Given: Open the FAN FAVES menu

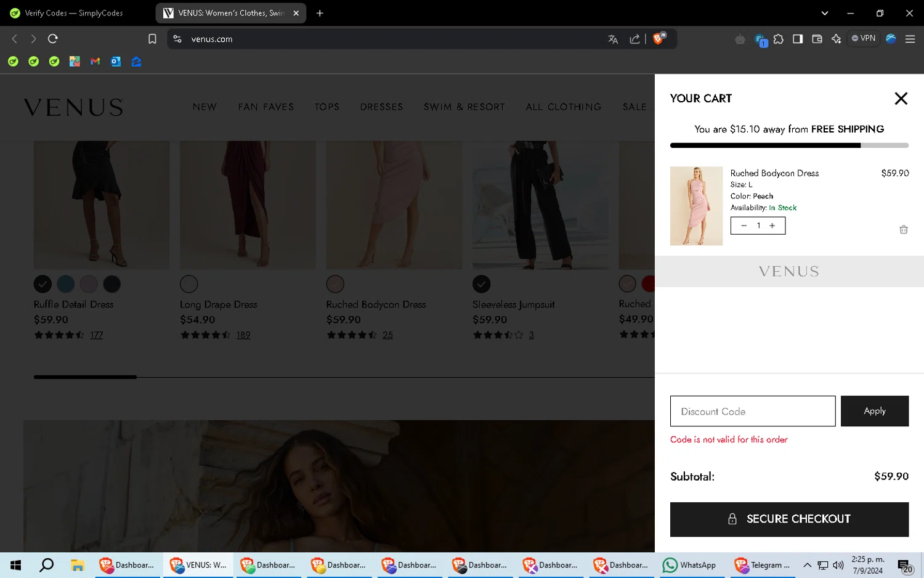Looking at the screenshot, I should click(x=266, y=107).
